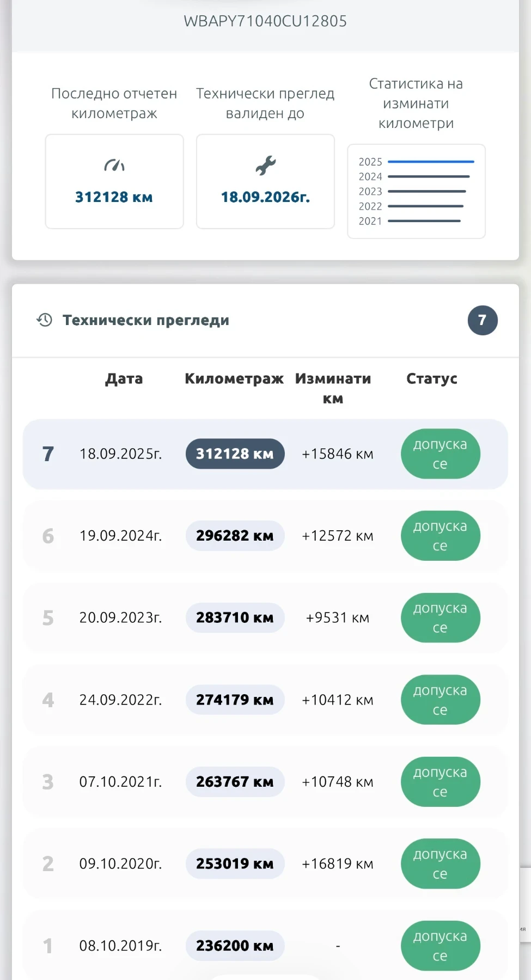Click the 312128 км mileage pill in row 7
This screenshot has height=980, width=531.
pyautogui.click(x=235, y=454)
